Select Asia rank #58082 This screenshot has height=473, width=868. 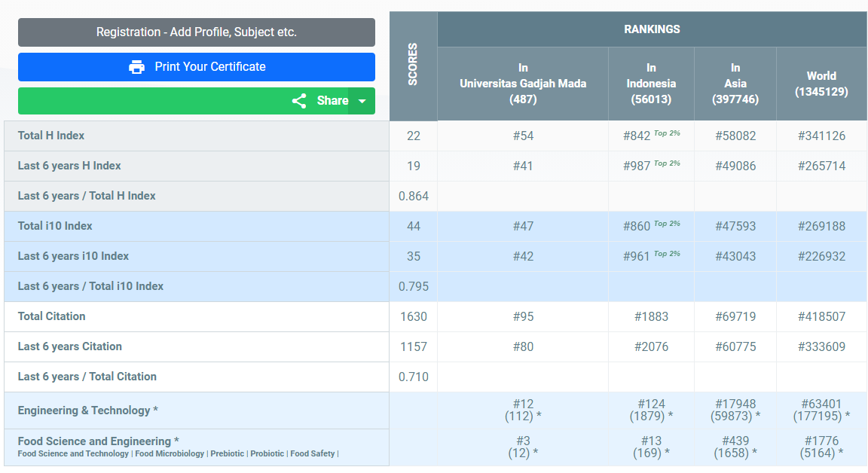click(x=735, y=136)
